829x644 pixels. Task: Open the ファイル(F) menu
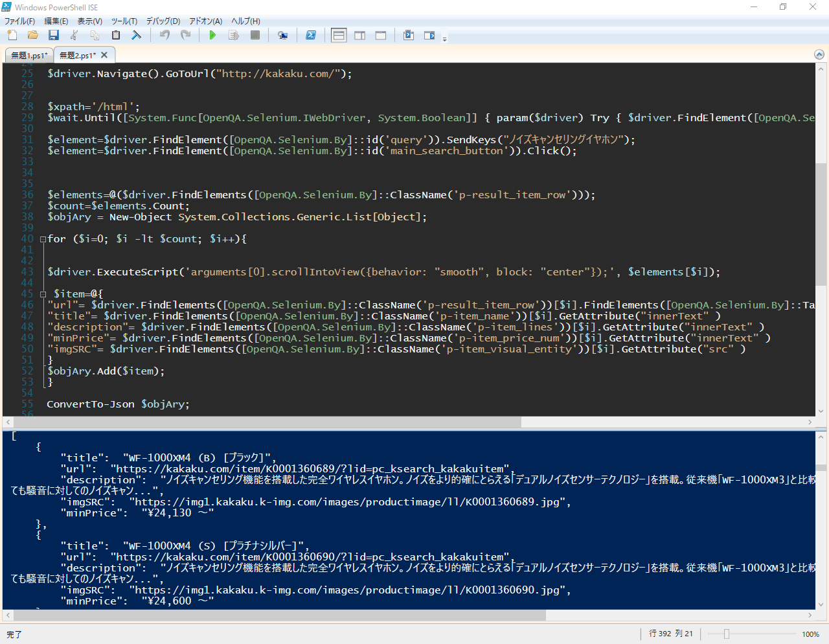[x=20, y=21]
